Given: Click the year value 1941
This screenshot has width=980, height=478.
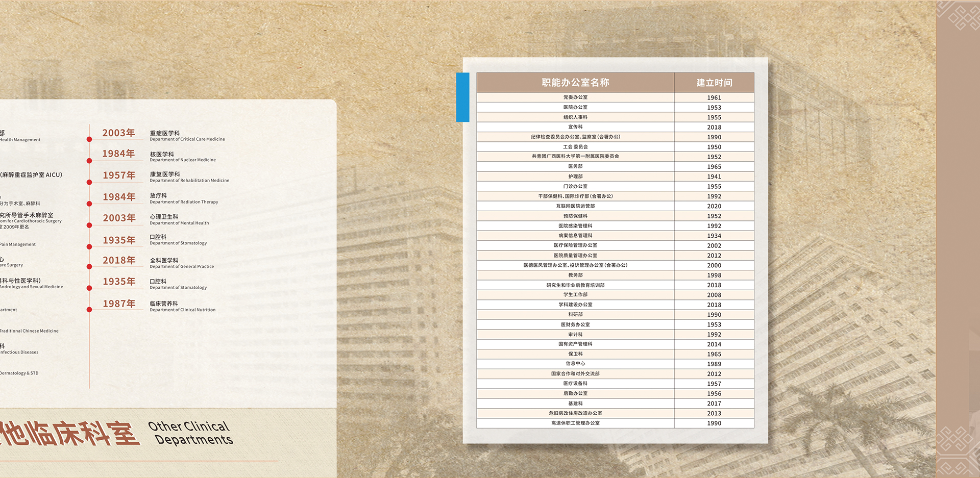Looking at the screenshot, I should [714, 177].
